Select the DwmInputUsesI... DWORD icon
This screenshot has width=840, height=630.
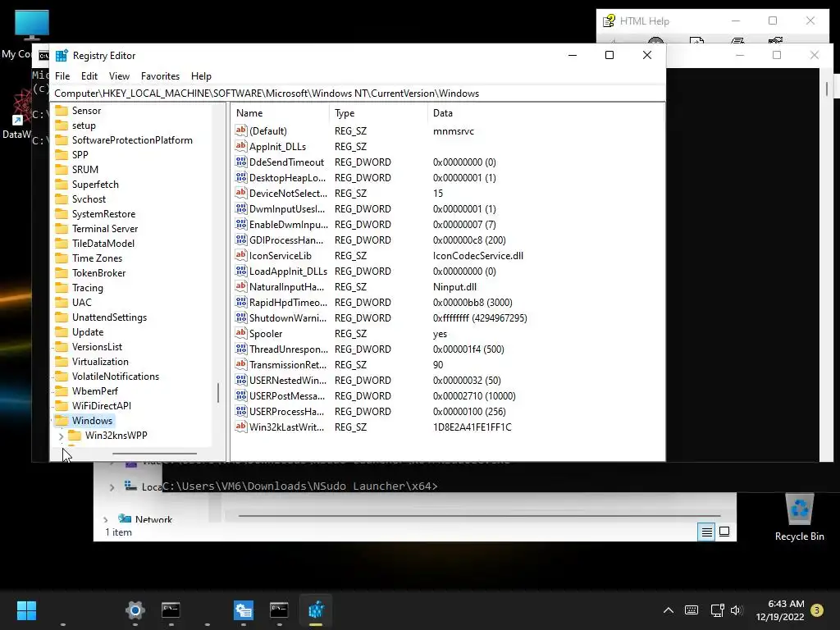(241, 208)
